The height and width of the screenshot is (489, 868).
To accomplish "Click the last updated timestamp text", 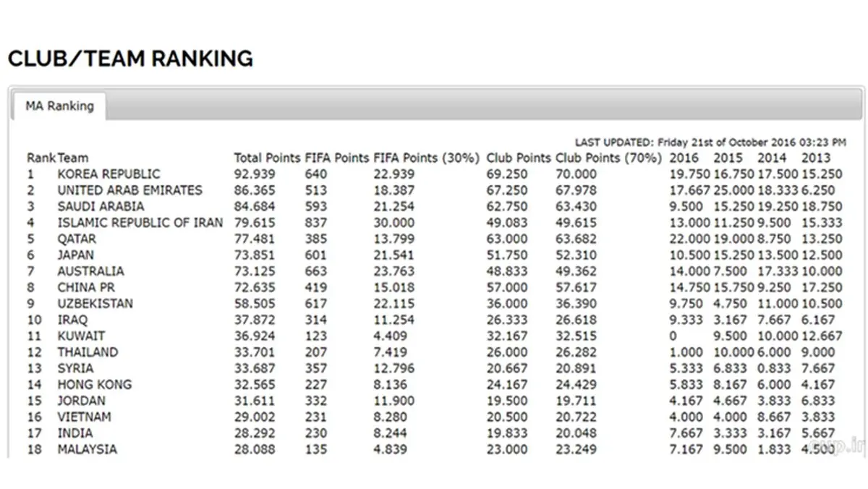I will pos(710,143).
